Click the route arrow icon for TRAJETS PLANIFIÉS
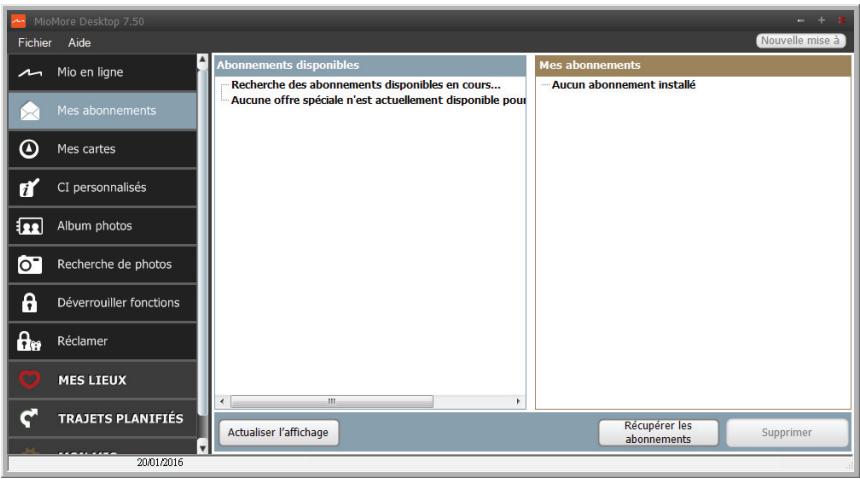The image size is (860, 479). pos(29,418)
